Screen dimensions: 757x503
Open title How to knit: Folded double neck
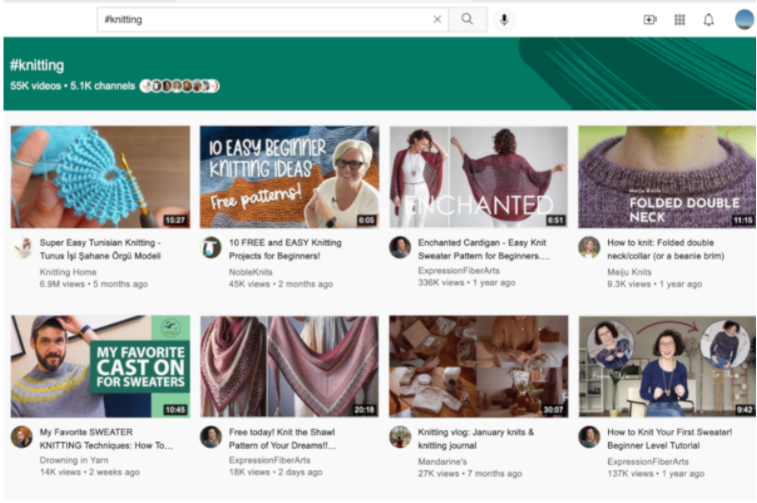666,249
